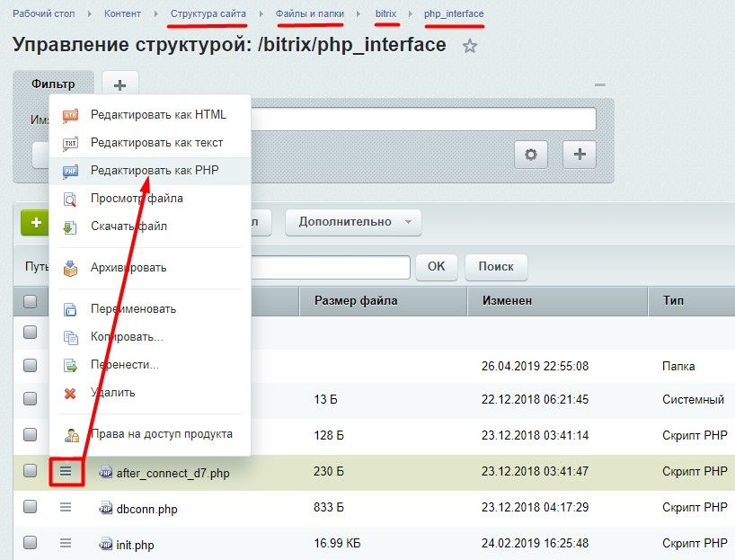
Task: Choose Редактировать как PHP from context menu
Action: pyautogui.click(x=155, y=170)
